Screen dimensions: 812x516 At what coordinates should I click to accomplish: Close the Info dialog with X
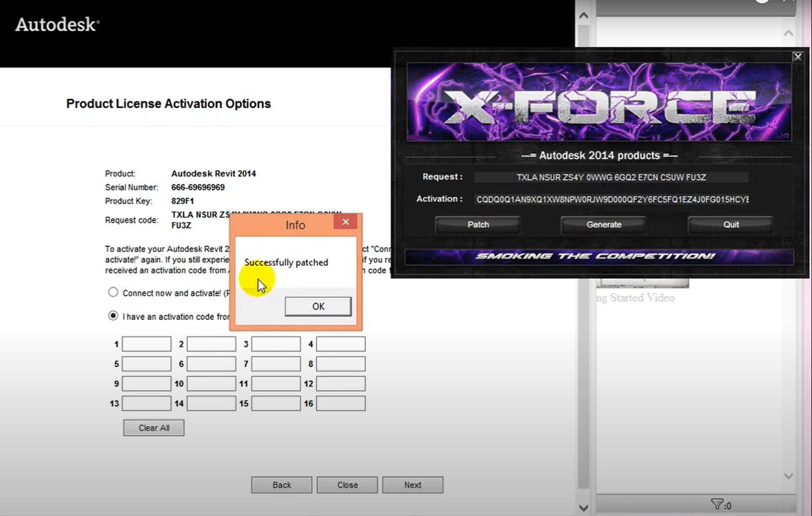pos(345,222)
